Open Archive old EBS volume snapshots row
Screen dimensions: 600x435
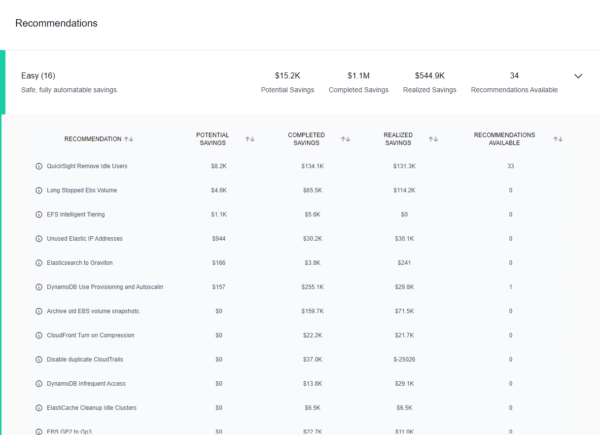point(93,310)
